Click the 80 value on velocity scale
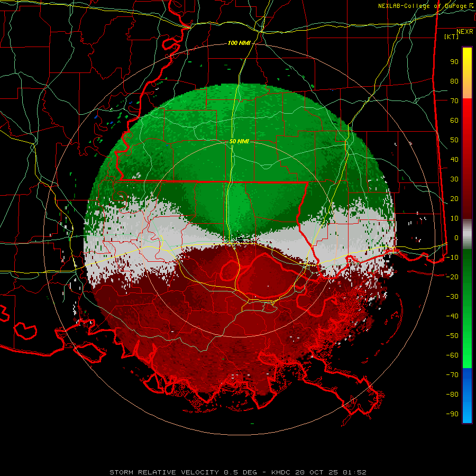Screen dimensions: 476x476 454,81
